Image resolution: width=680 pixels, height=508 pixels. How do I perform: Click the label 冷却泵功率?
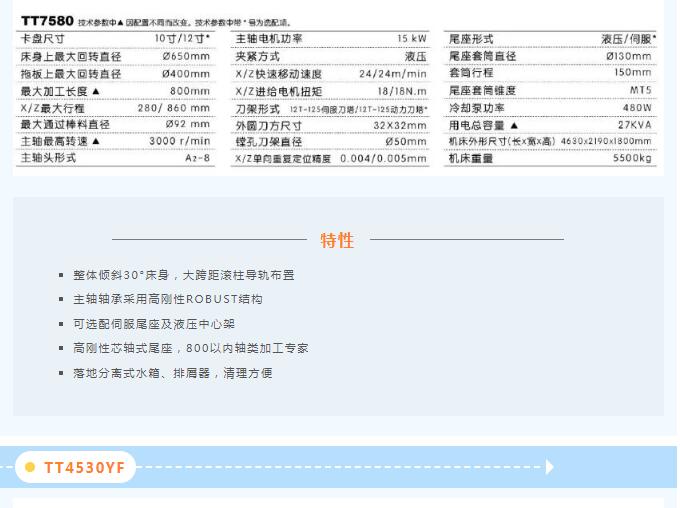click(477, 108)
